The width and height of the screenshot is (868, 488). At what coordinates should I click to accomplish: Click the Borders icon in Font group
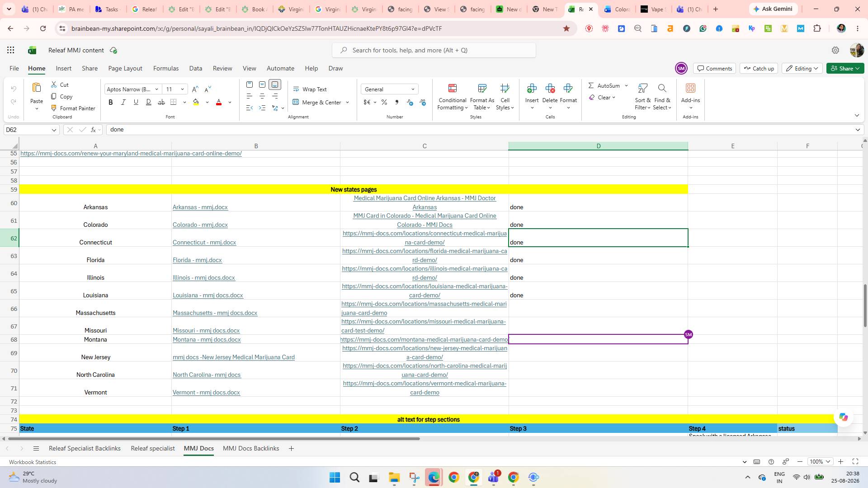174,103
